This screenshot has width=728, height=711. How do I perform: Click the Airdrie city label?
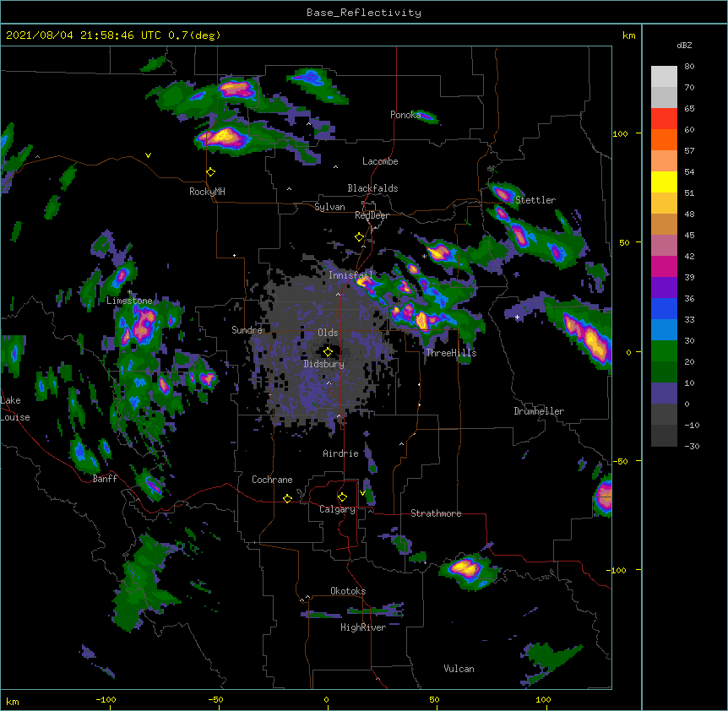(x=341, y=453)
